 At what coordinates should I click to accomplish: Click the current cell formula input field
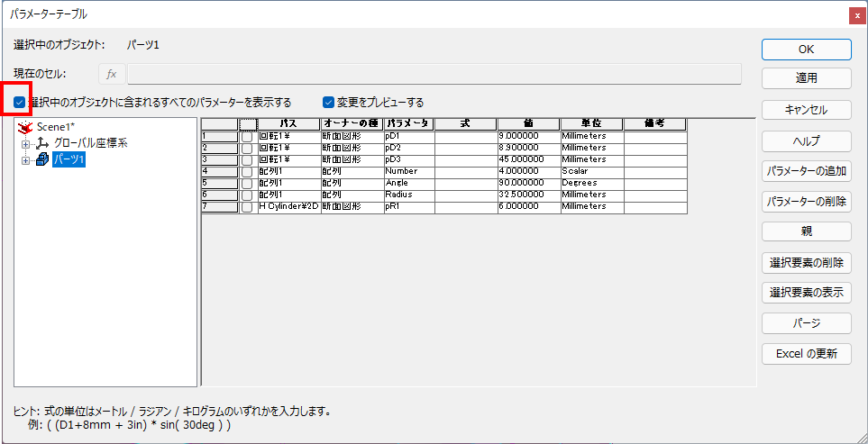(433, 74)
